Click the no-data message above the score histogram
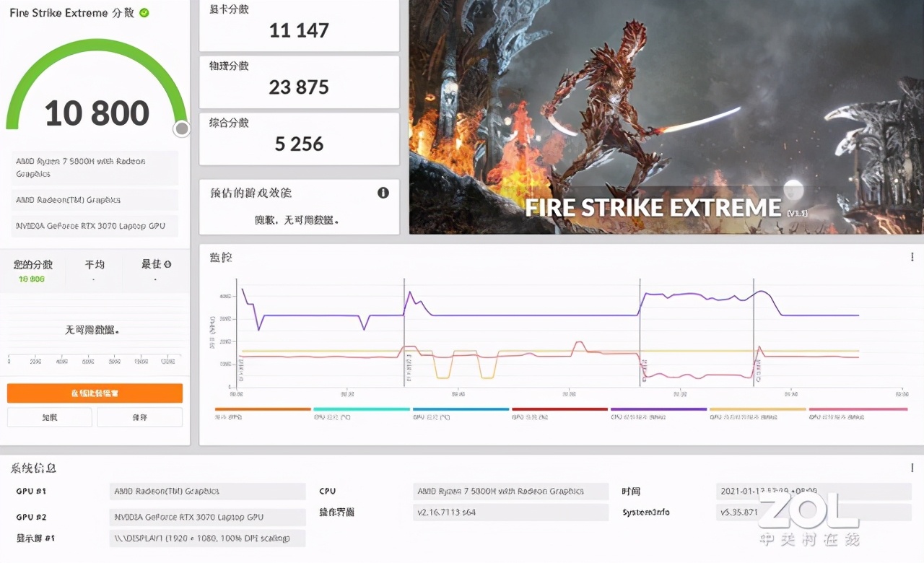Image resolution: width=924 pixels, height=563 pixels. coord(92,330)
